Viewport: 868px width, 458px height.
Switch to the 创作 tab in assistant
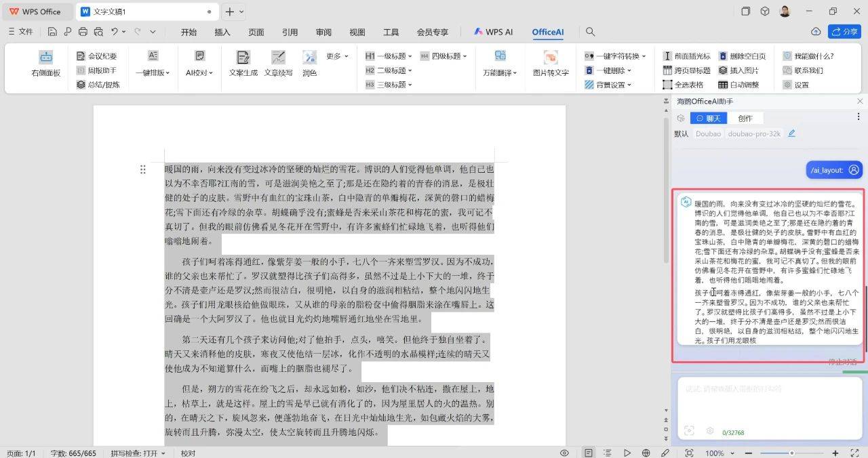click(x=745, y=118)
